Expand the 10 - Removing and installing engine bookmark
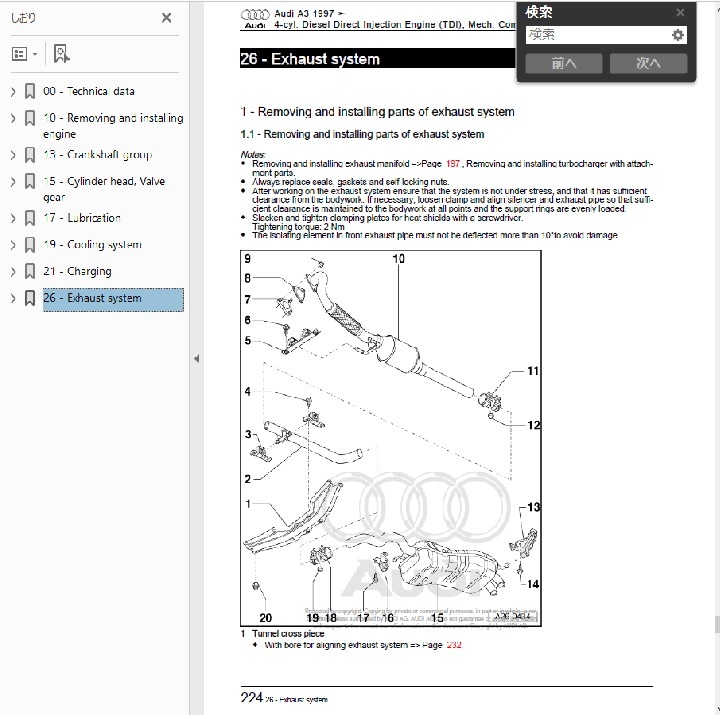 coord(13,118)
